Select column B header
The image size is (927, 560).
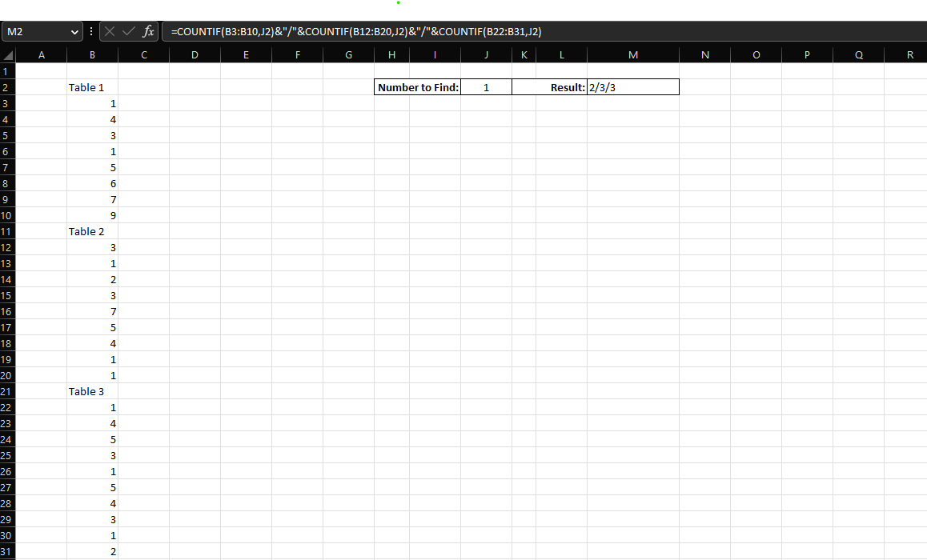coord(92,55)
